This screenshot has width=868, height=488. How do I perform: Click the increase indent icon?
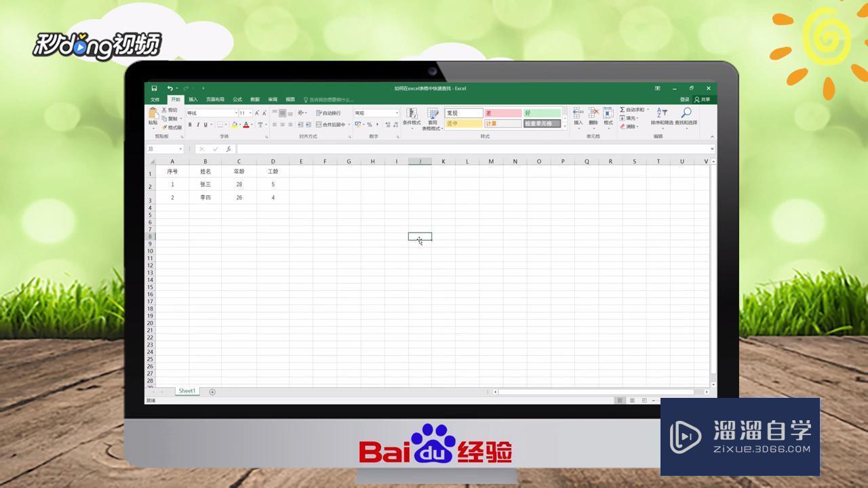[308, 125]
